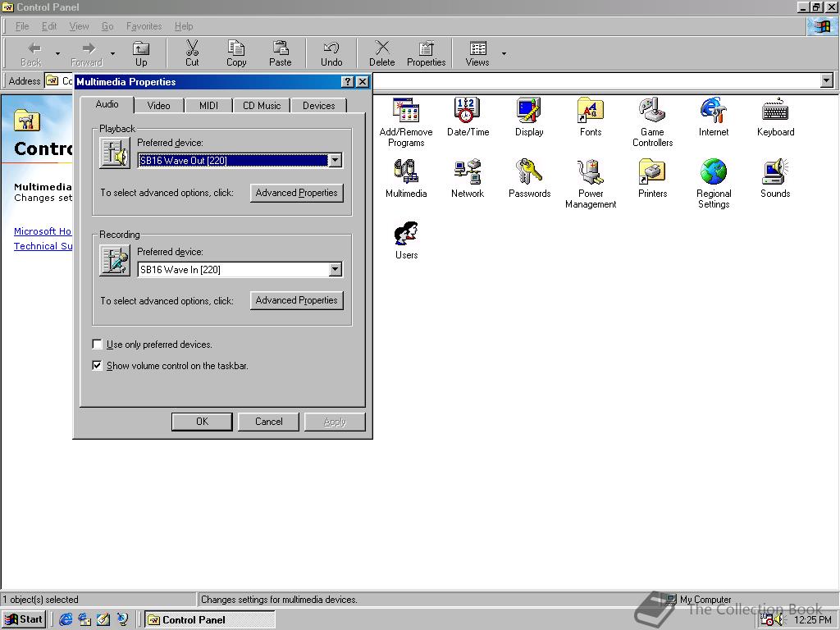Click the recording microphone icon
Screen dimensions: 840x630
115,261
